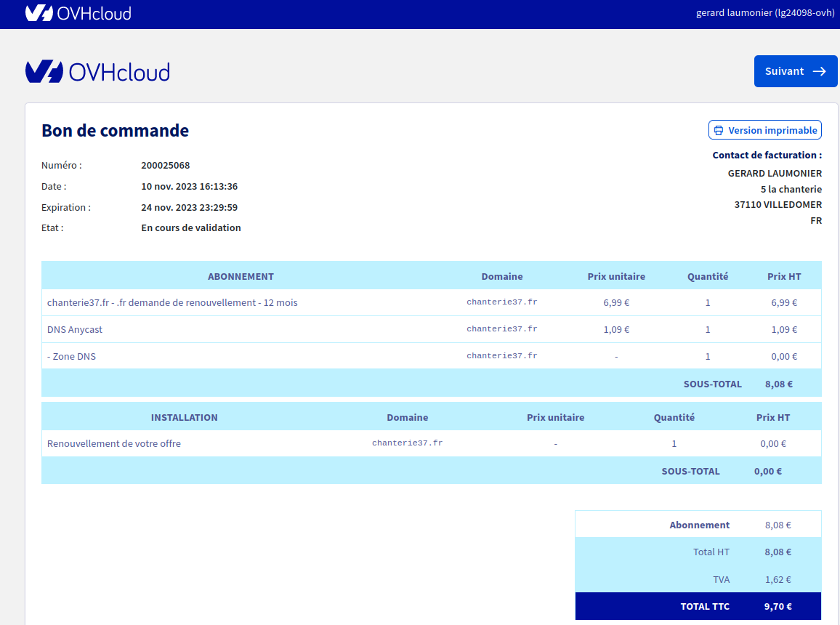Open gerard laumonier account menu

click(x=765, y=13)
